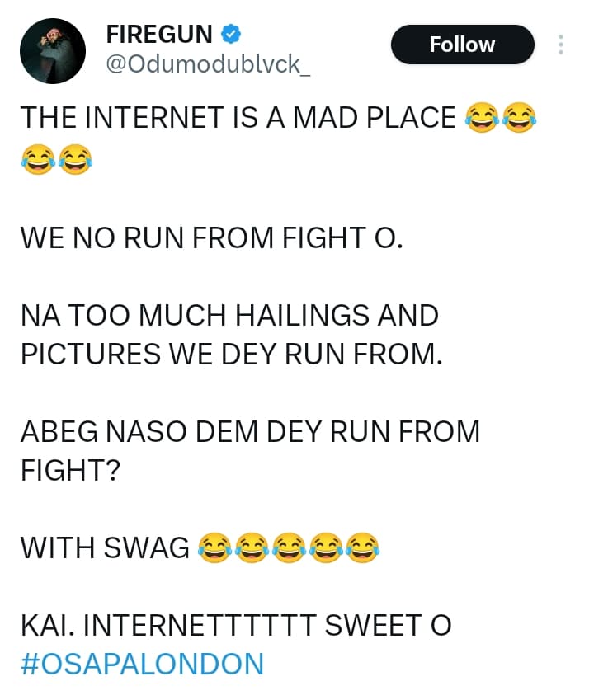Click the line NA TOO MUCH HAILINGS AND
Screen dimensions: 594x700
229,315
